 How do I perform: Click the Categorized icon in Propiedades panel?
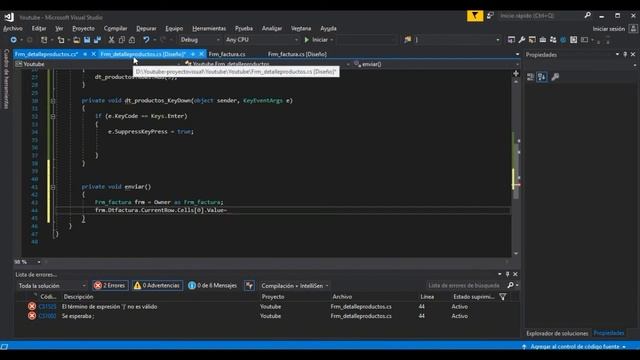click(530, 77)
